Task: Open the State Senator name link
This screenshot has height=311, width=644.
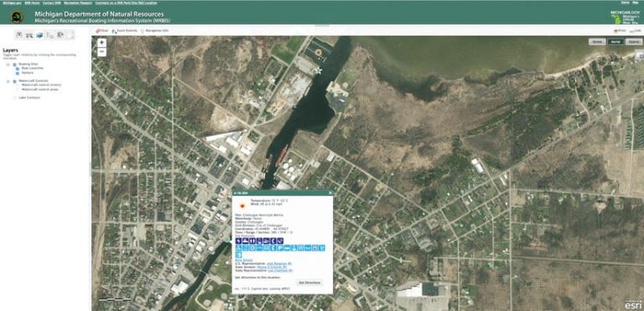Action: pyautogui.click(x=272, y=267)
